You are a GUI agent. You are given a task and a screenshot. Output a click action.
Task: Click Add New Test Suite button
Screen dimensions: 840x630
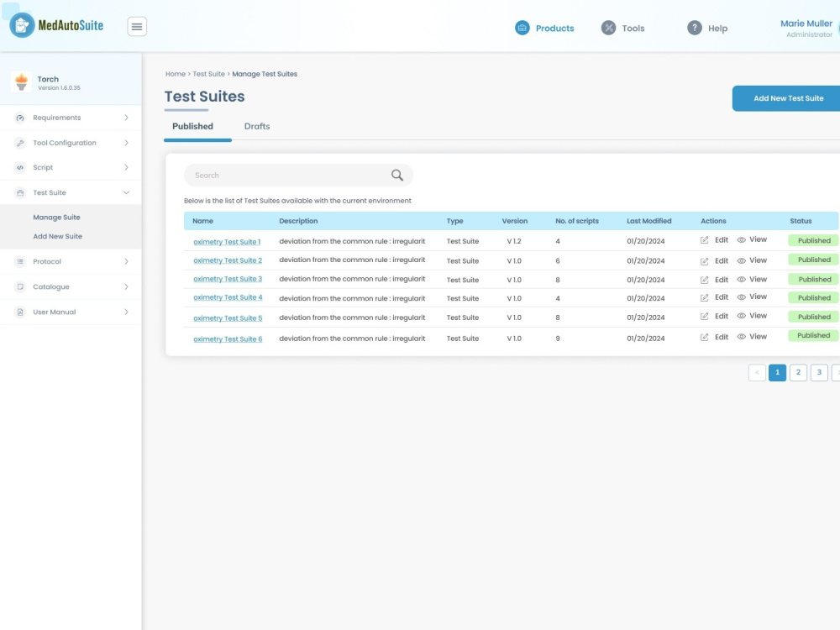click(788, 98)
